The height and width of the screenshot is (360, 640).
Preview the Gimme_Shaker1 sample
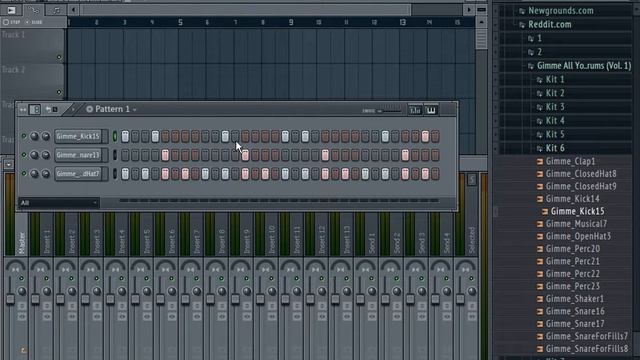pos(574,299)
